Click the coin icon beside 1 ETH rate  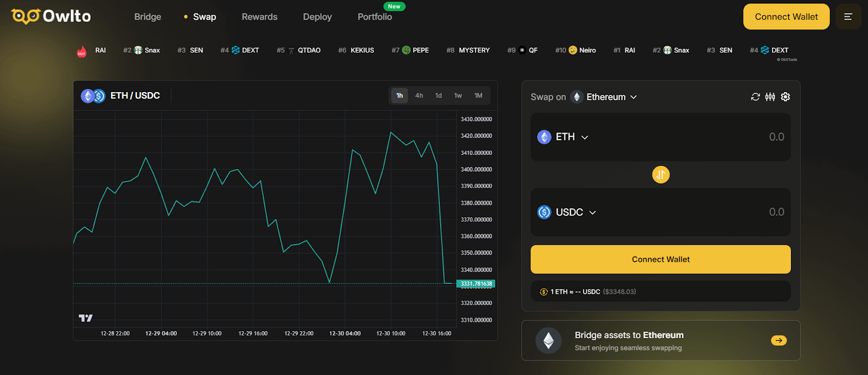coord(544,292)
